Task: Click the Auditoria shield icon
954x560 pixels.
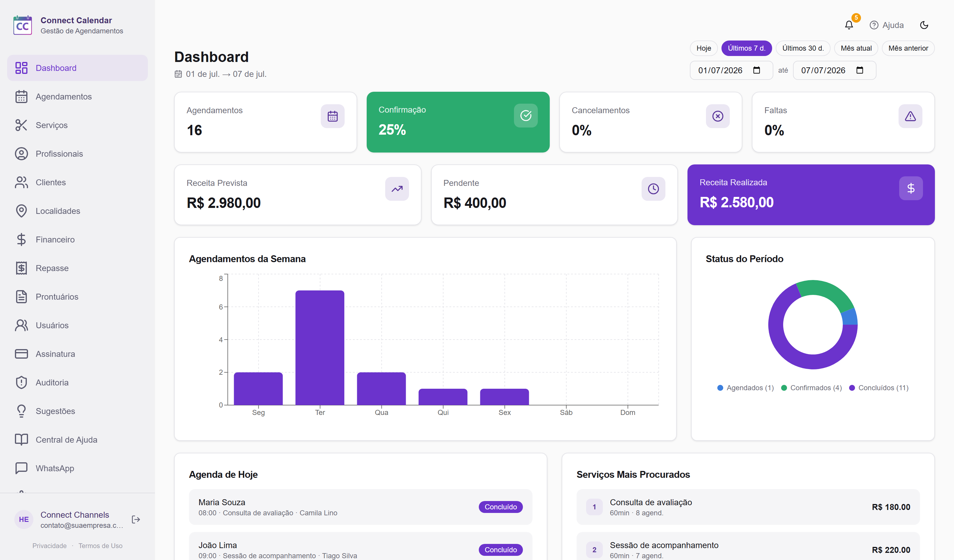Action: click(x=21, y=382)
